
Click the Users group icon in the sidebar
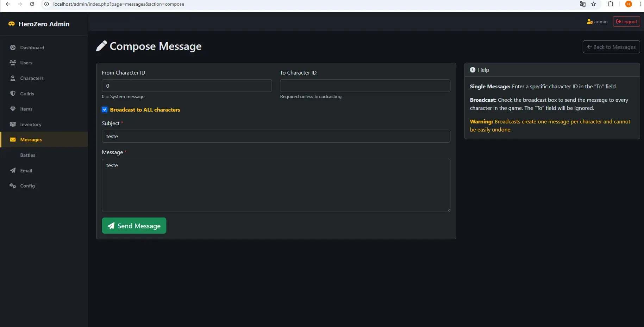(13, 63)
